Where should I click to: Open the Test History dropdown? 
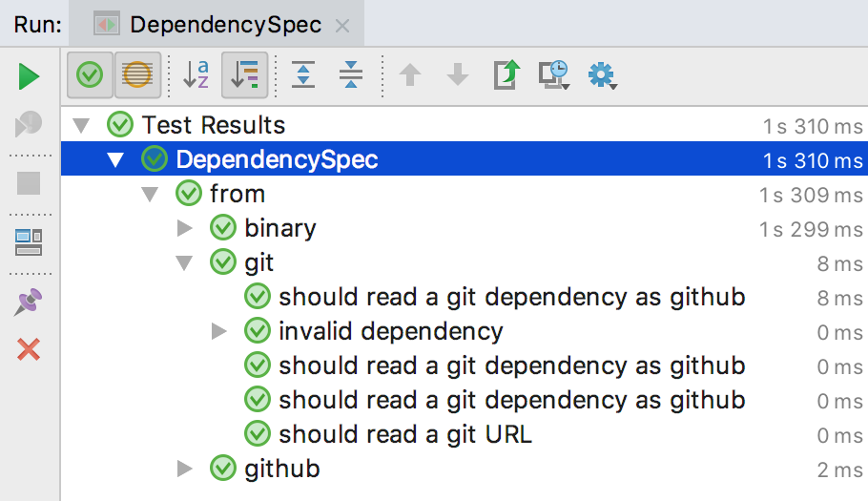554,74
